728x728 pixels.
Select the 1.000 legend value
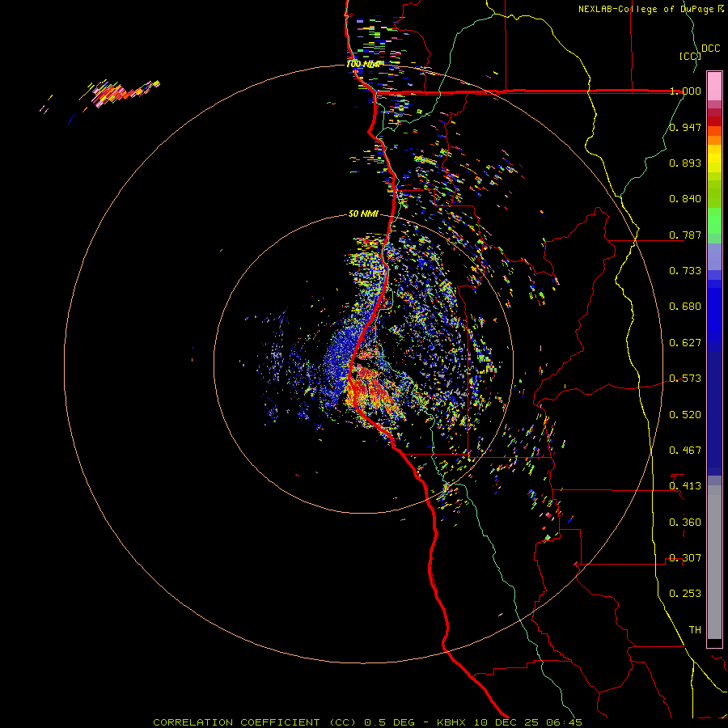685,91
